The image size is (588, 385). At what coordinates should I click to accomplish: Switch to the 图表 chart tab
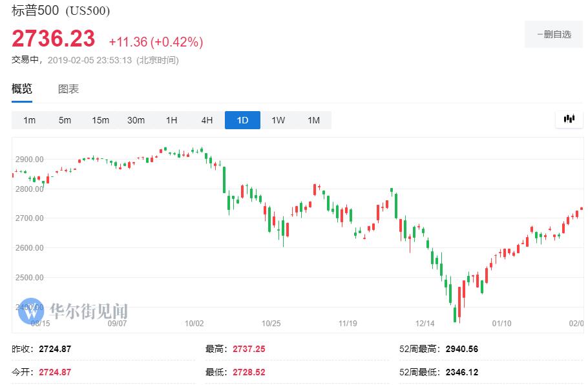[68, 89]
